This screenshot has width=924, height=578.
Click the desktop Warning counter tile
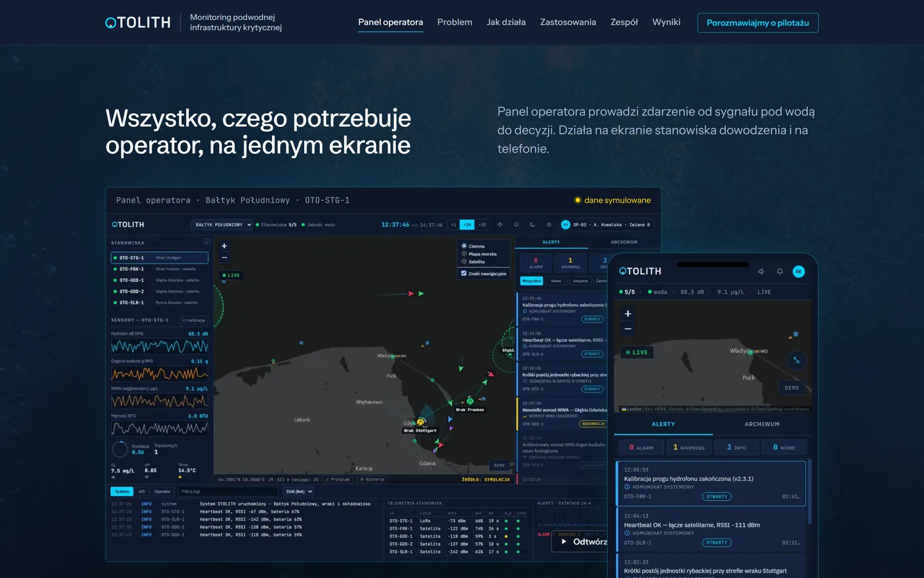coord(570,262)
